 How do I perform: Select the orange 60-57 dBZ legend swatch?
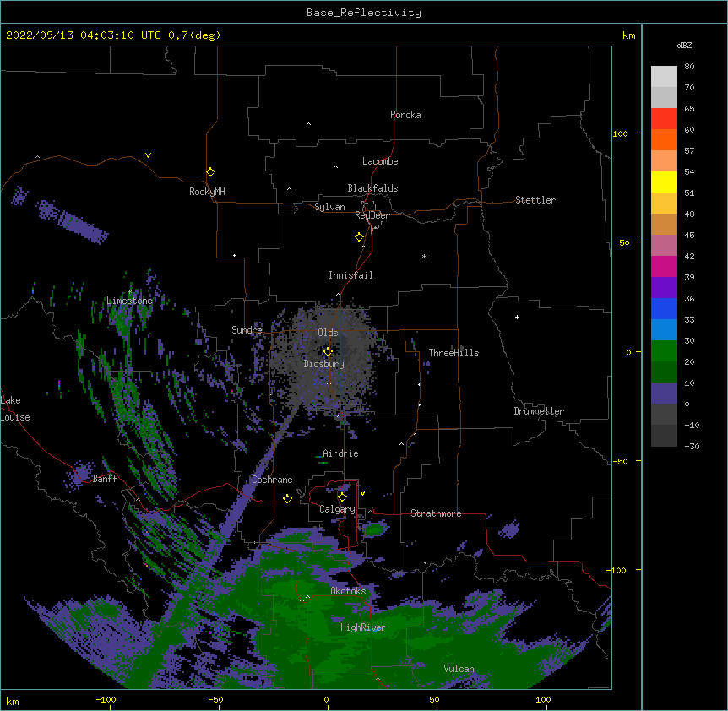(664, 139)
